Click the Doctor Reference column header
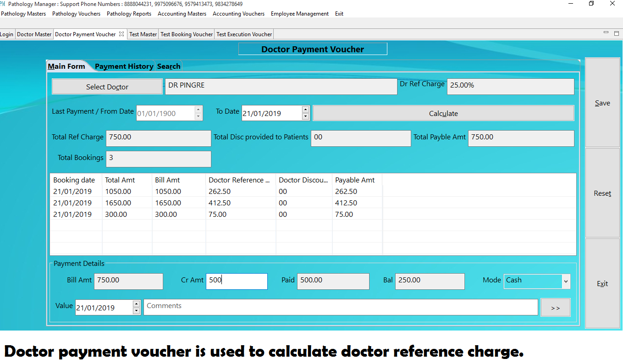The width and height of the screenshot is (623, 364). 241,180
